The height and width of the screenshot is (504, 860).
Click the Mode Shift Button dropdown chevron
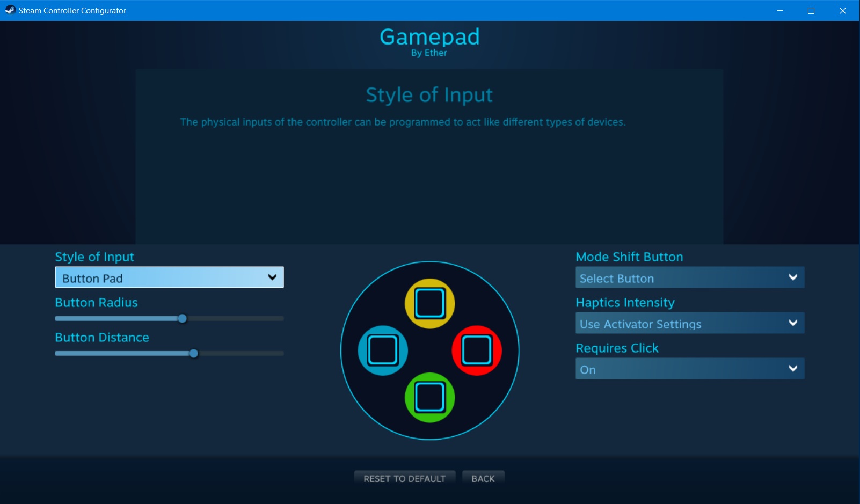click(793, 277)
